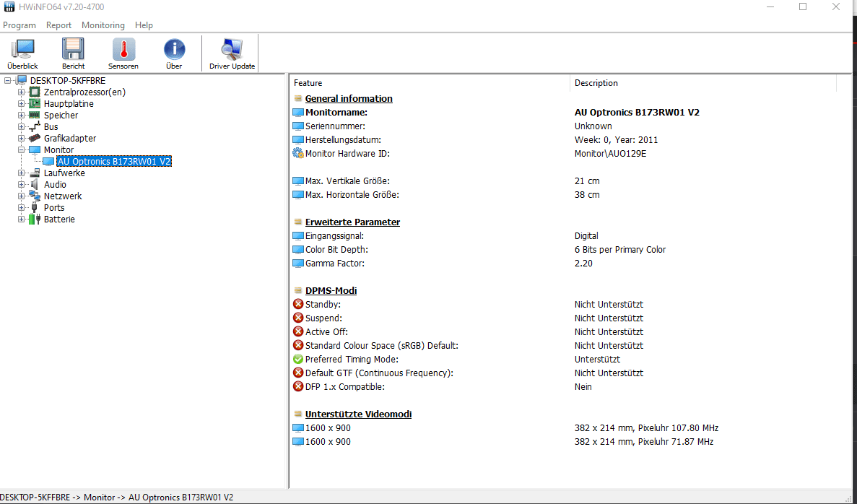Click the Grafikadapter card icon
The image size is (857, 504).
[x=35, y=139]
